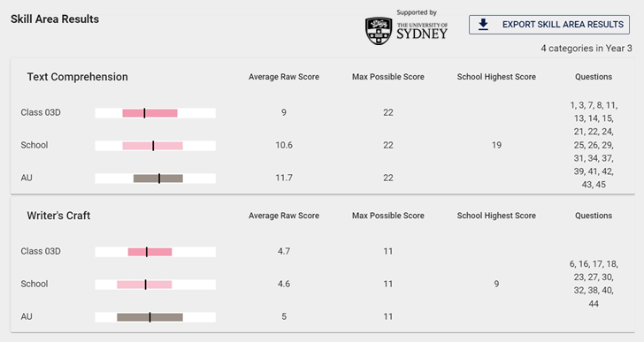Click the University of Sydney crest logo
The height and width of the screenshot is (342, 644).
(379, 31)
